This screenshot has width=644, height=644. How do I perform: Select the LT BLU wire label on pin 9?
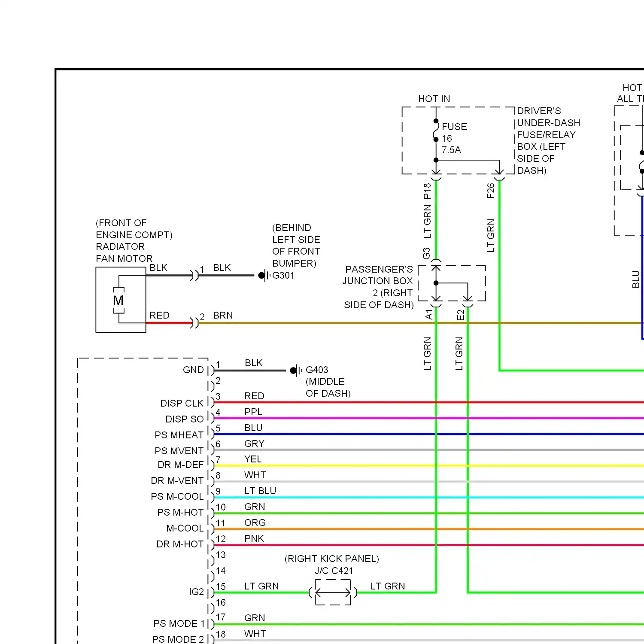(260, 491)
